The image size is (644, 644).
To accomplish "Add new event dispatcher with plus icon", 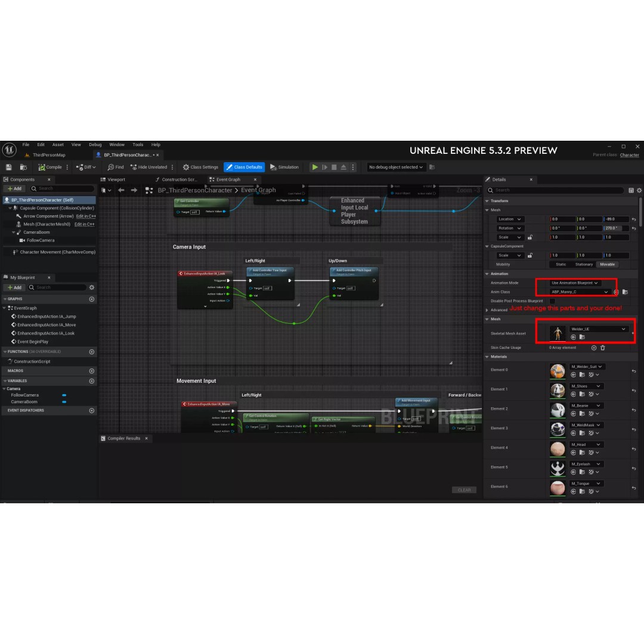I will click(x=92, y=410).
